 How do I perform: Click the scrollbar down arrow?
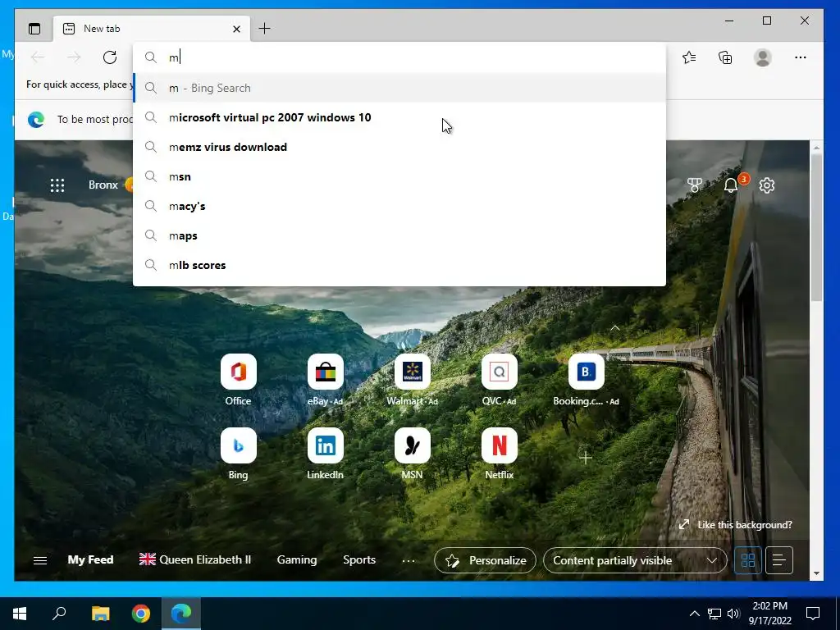click(x=816, y=573)
